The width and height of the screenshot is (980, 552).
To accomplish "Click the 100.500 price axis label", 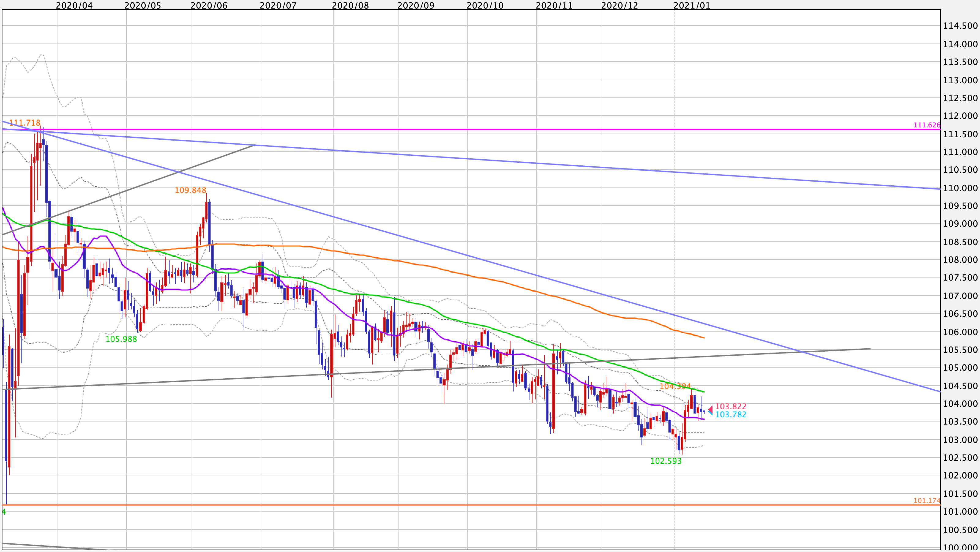I will (x=960, y=530).
